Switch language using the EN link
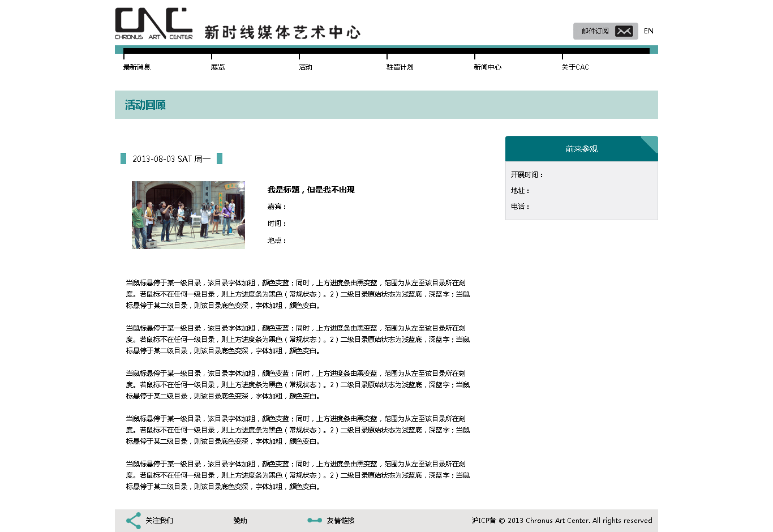This screenshot has width=773, height=532. coord(649,31)
